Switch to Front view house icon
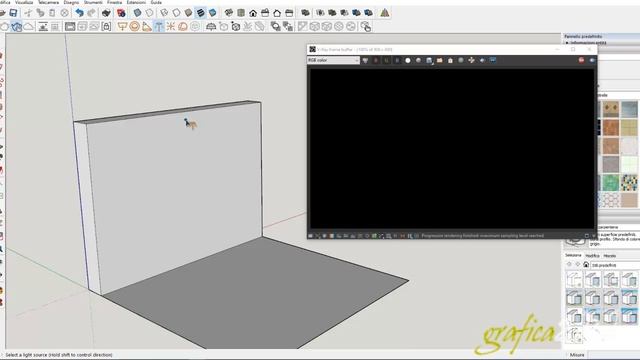 tap(253, 13)
